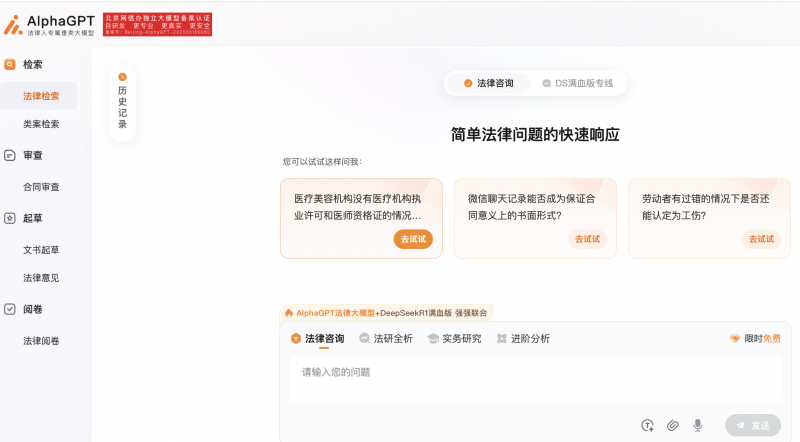Image resolution: width=800 pixels, height=442 pixels.
Task: Click the 起草 drafting star icon
Action: [x=10, y=218]
